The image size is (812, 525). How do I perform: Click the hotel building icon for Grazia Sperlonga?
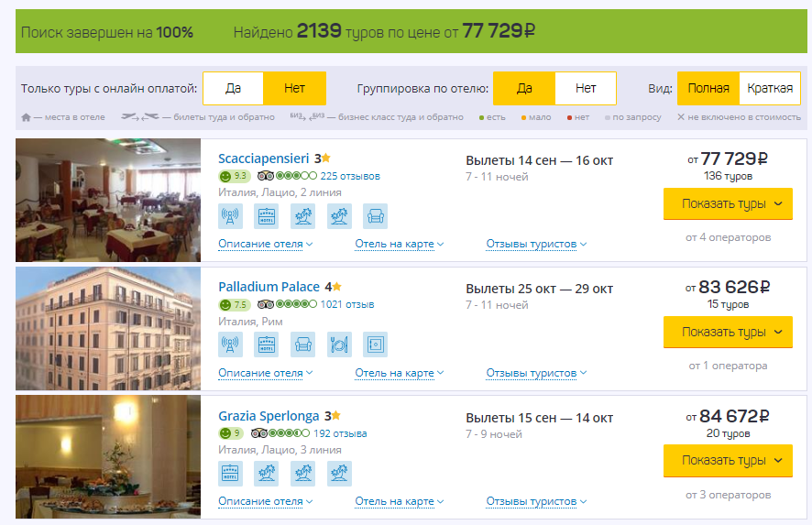230,473
